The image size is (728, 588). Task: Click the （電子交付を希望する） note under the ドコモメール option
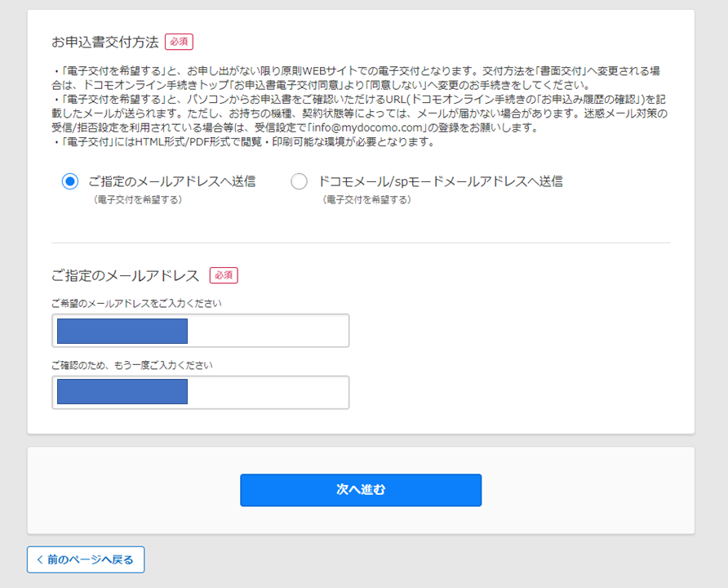click(366, 200)
